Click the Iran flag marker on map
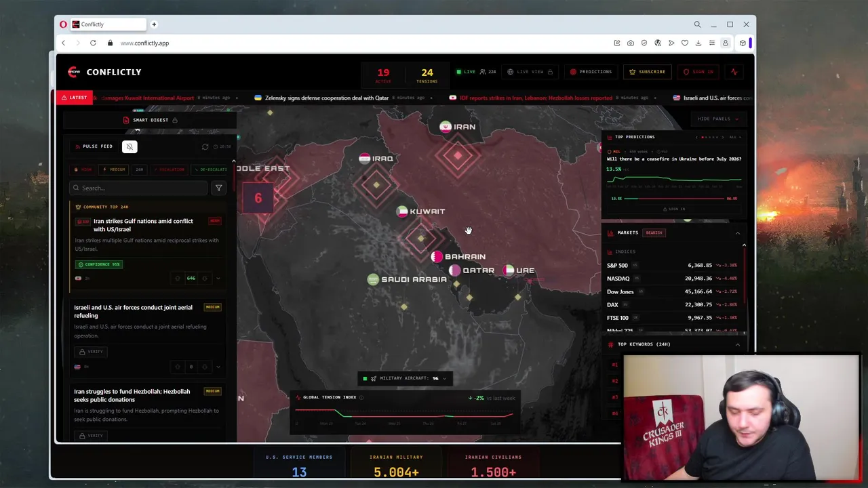 [x=446, y=127]
